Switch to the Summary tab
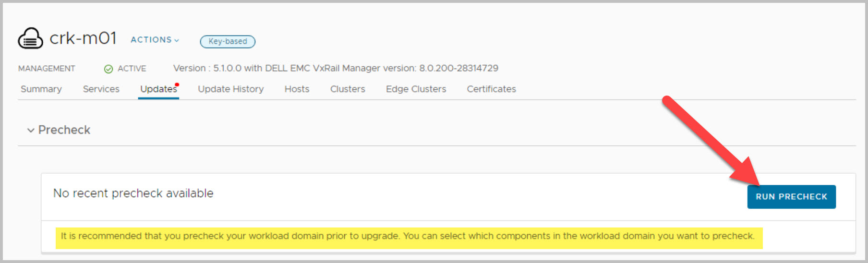The width and height of the screenshot is (868, 263). pyautogui.click(x=41, y=89)
